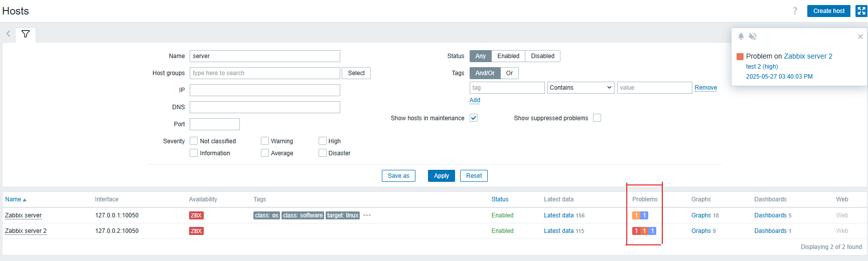
Task: Enable Show suppressed problems checkbox
Action: click(x=597, y=118)
